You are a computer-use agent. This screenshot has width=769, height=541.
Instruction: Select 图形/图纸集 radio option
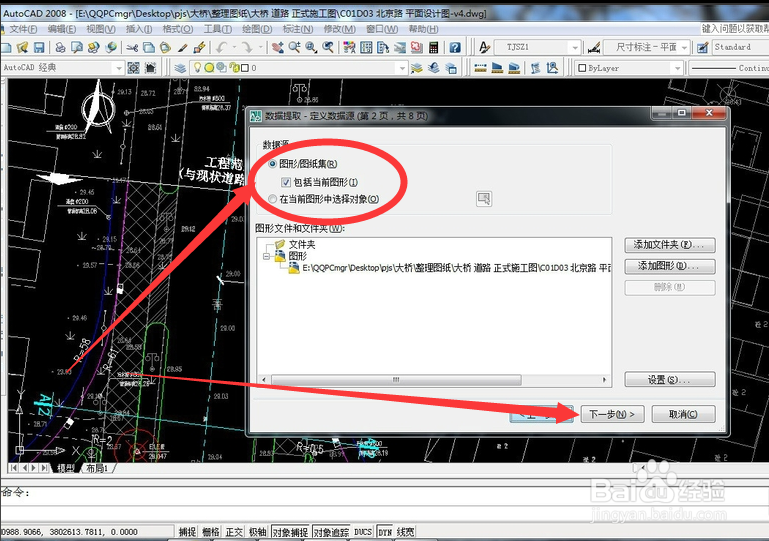[273, 164]
